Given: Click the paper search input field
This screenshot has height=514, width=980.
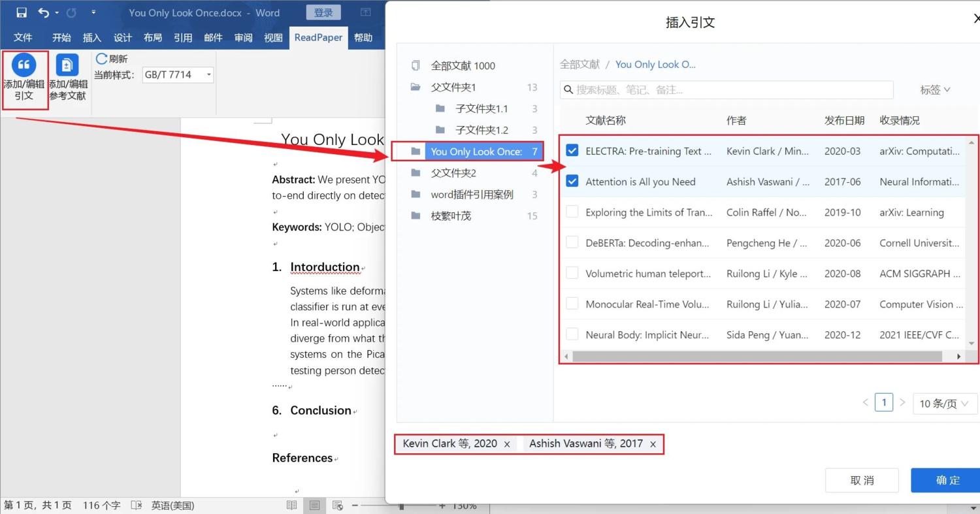Looking at the screenshot, I should coord(727,89).
